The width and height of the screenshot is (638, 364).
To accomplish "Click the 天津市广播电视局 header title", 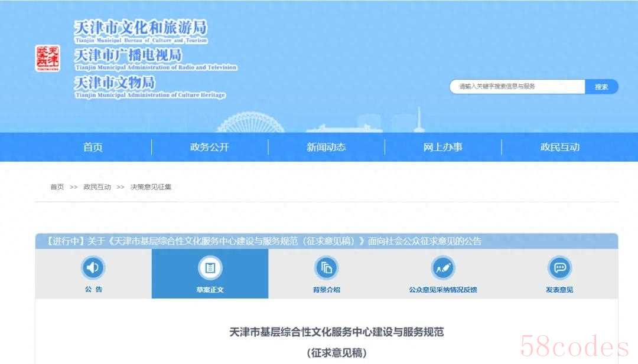I will click(x=128, y=55).
